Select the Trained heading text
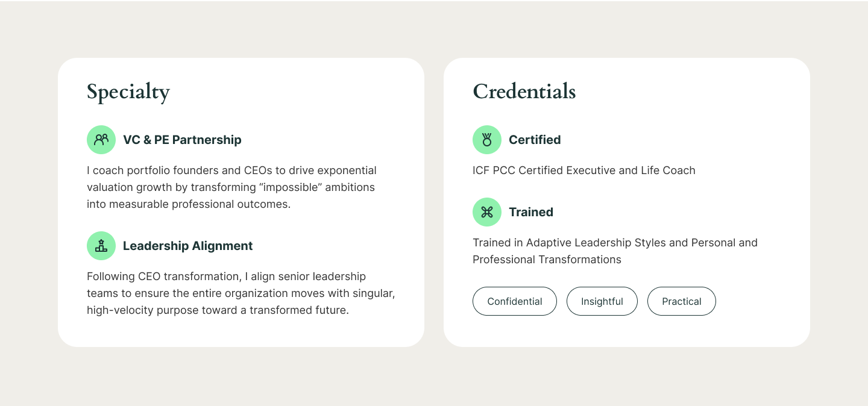Viewport: 868px width, 406px height. 530,212
